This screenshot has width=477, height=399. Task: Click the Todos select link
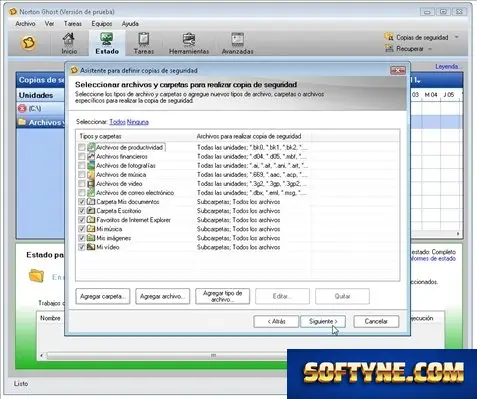coord(117,122)
